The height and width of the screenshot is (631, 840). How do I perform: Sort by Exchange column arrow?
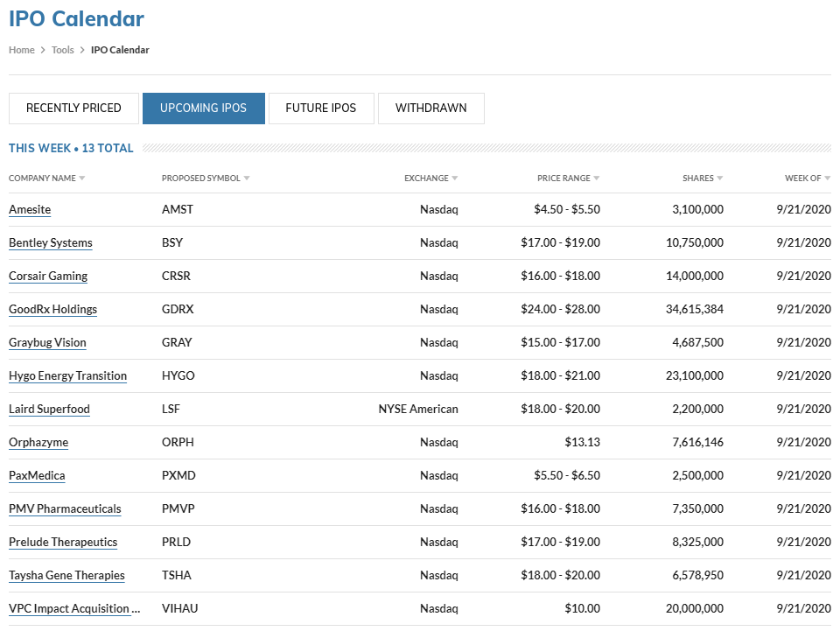[x=455, y=179]
